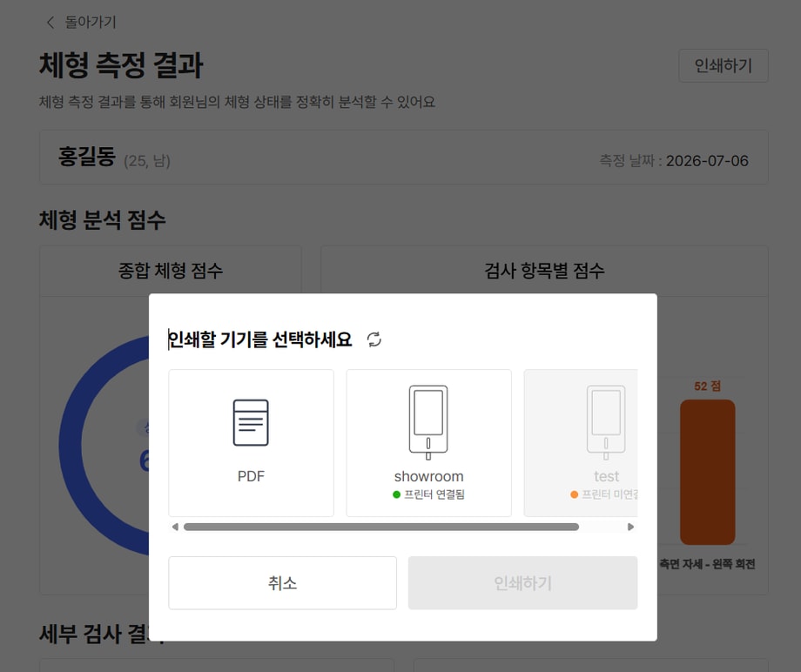Click the showroom printer name
The width and height of the screenshot is (801, 672).
(428, 476)
